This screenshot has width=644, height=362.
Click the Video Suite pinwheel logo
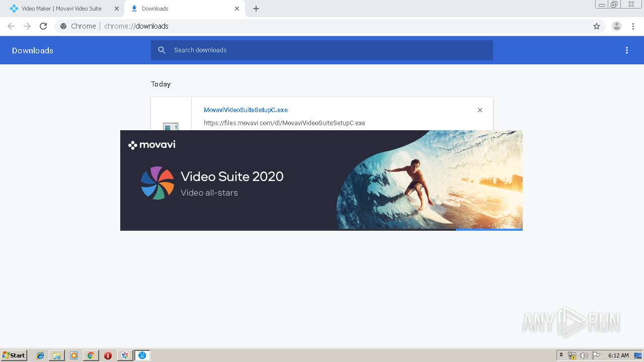tap(157, 183)
